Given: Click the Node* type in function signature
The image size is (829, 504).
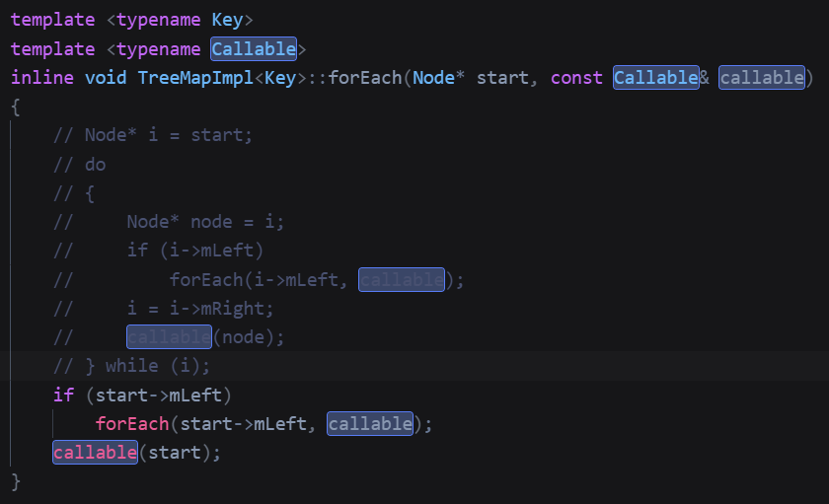Looking at the screenshot, I should [439, 77].
